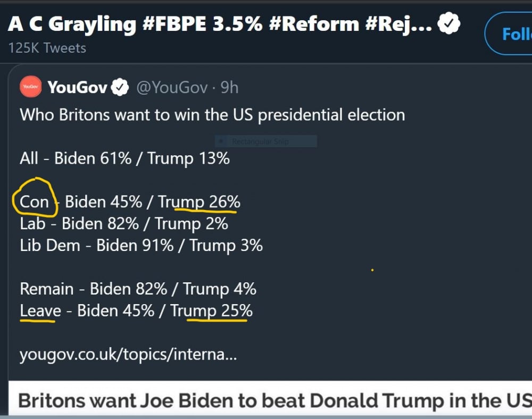532x419 pixels.
Task: Click the Remain - Biden 82% line
Action: [x=138, y=289]
